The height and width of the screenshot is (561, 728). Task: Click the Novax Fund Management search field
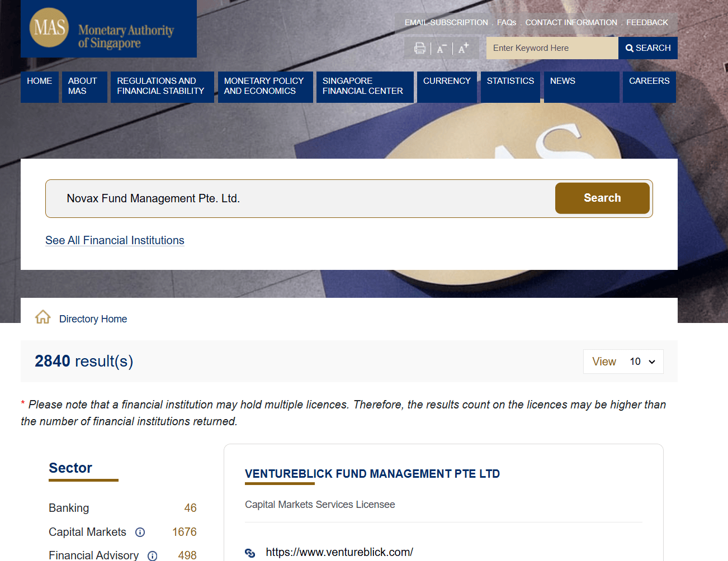[302, 198]
